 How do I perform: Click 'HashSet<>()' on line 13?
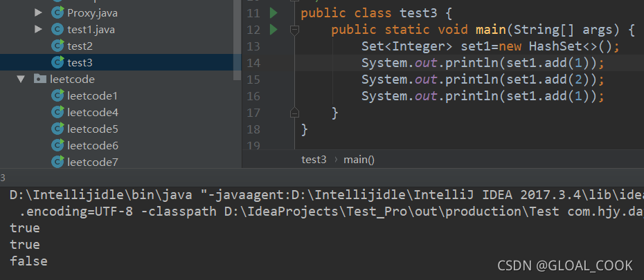click(570, 46)
